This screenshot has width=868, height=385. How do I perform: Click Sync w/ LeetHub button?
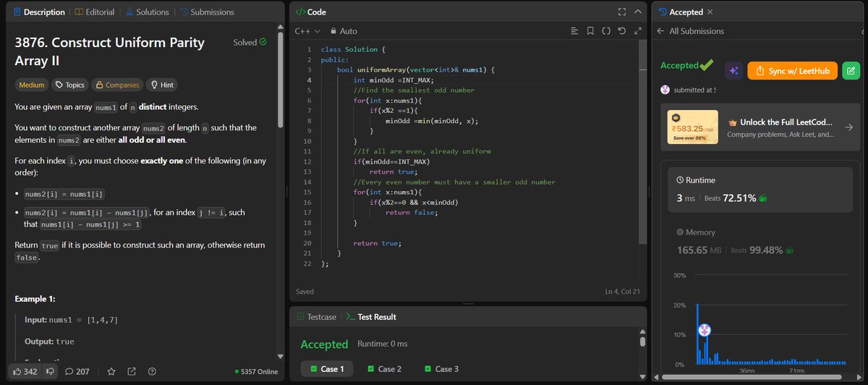[792, 70]
